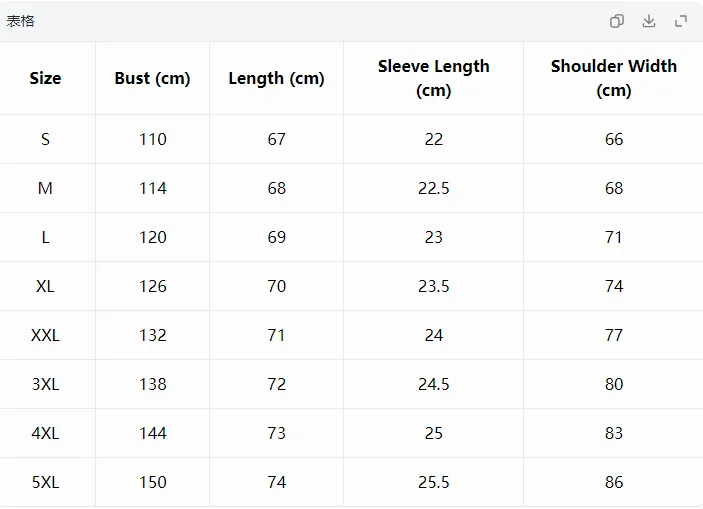Select the S size cell
The width and height of the screenshot is (703, 509).
pyautogui.click(x=45, y=139)
